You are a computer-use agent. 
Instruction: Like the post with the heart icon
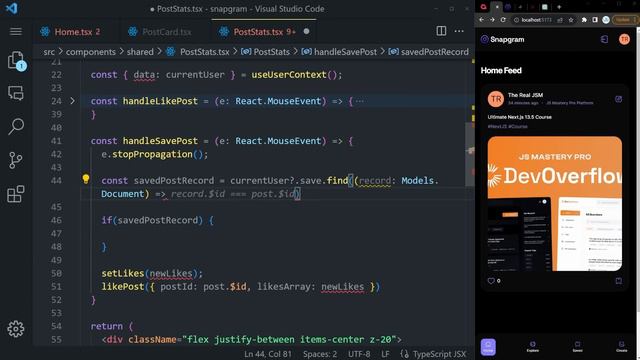click(x=491, y=281)
